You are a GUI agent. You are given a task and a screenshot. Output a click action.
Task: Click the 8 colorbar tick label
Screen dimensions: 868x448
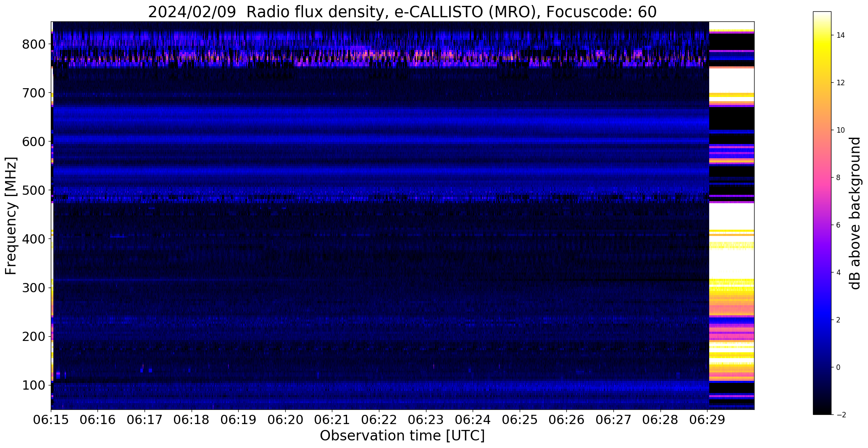coord(839,178)
